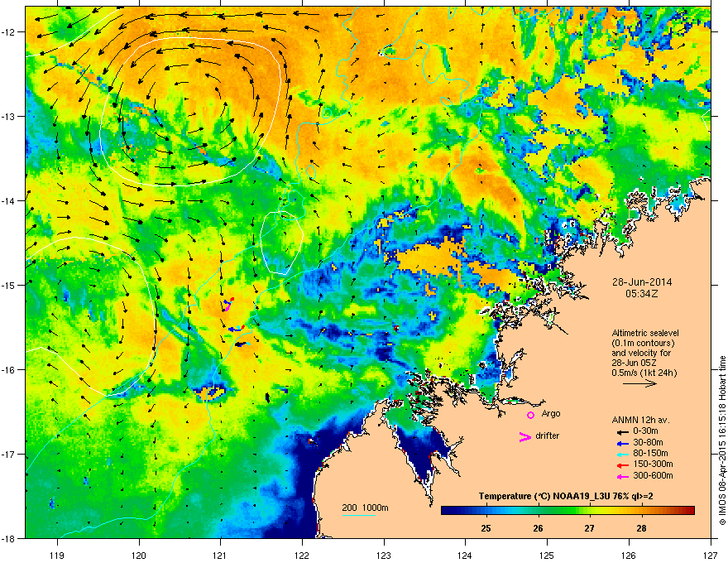This screenshot has width=728, height=563.
Task: Click the Argo legend label
Action: [x=551, y=413]
